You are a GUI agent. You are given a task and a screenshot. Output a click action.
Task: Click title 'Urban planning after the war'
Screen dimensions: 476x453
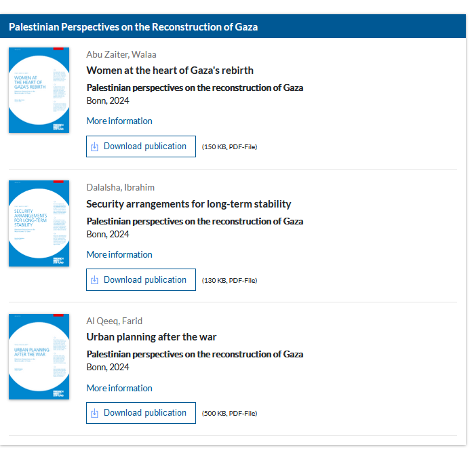(x=151, y=337)
